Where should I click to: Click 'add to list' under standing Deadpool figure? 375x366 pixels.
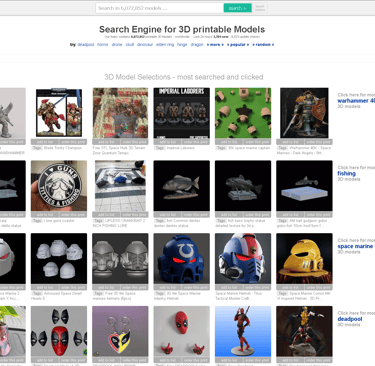pyautogui.click(x=229, y=360)
